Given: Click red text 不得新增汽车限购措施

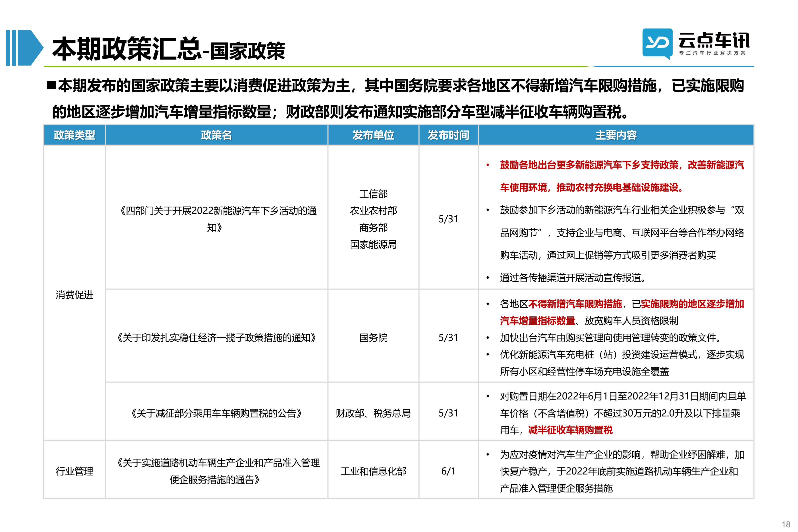Looking at the screenshot, I should 575,304.
